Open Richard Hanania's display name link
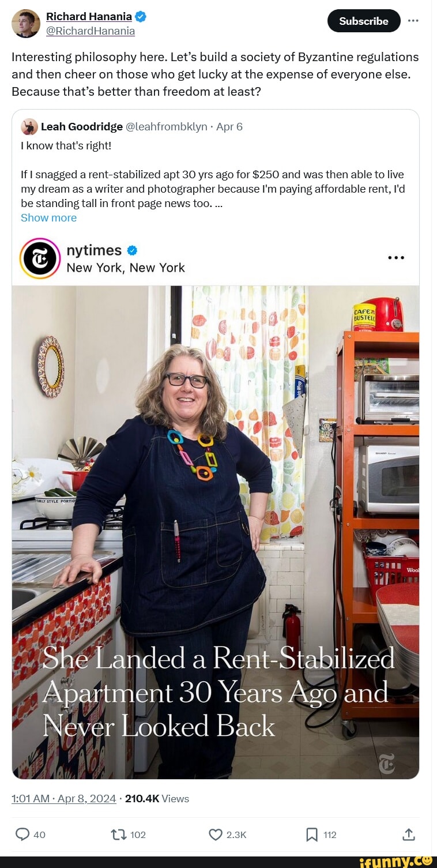This screenshot has width=437, height=868. pos(89,17)
